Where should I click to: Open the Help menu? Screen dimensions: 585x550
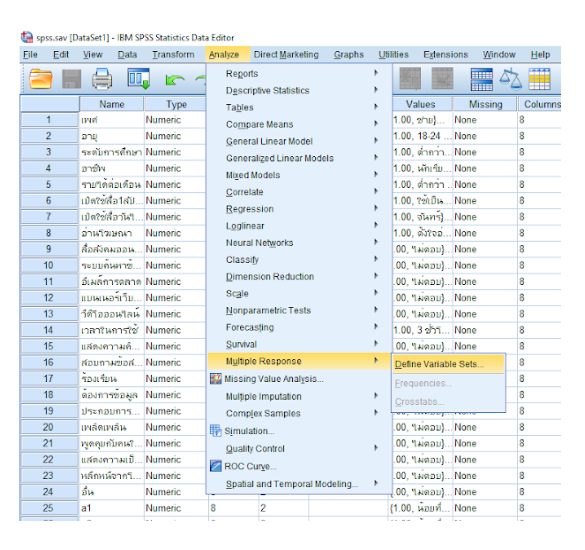tap(540, 54)
